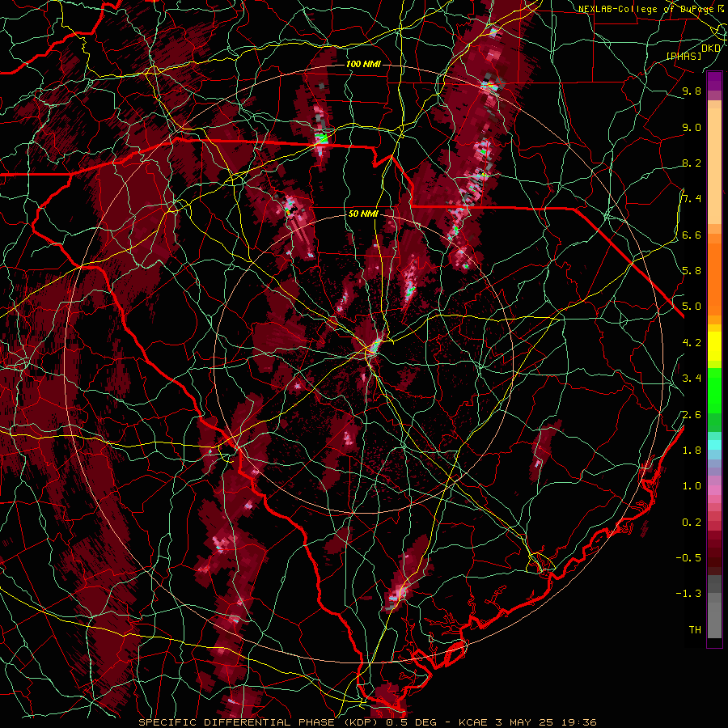Screen dimensions: 728x728
Task: Click the 6.6 legend value
Action: coord(692,235)
